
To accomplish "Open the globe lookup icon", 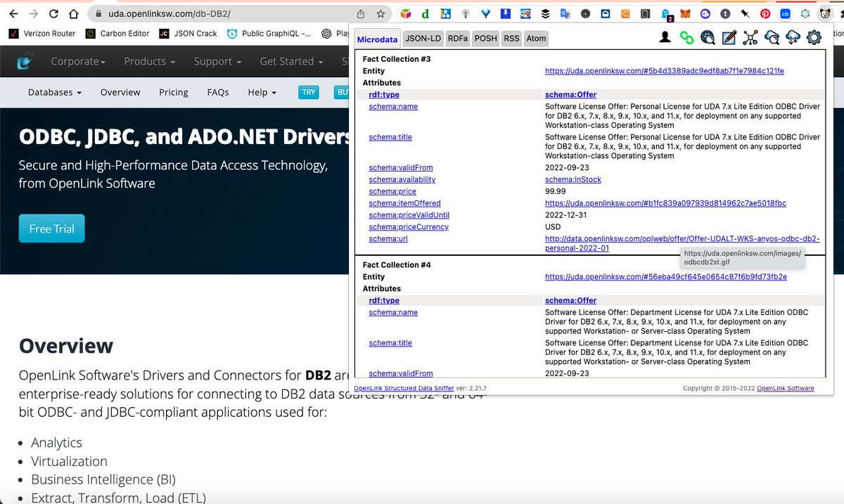I will coord(708,37).
